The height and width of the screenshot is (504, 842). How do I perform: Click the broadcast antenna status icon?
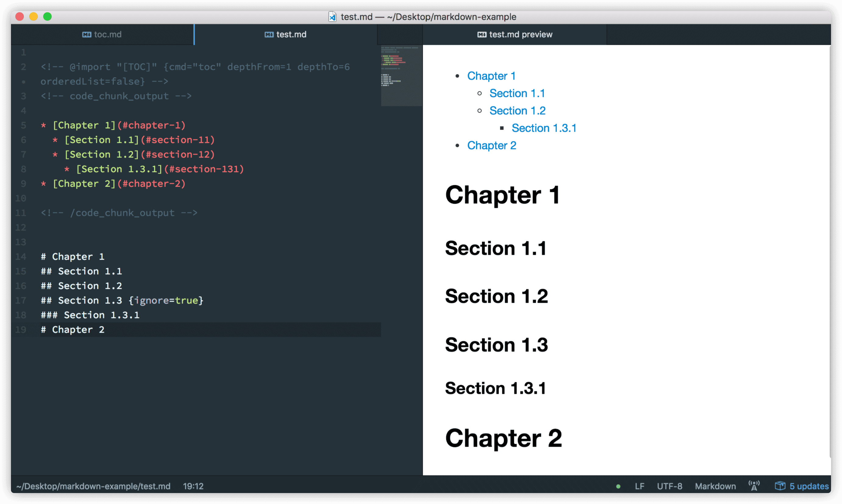click(x=754, y=486)
